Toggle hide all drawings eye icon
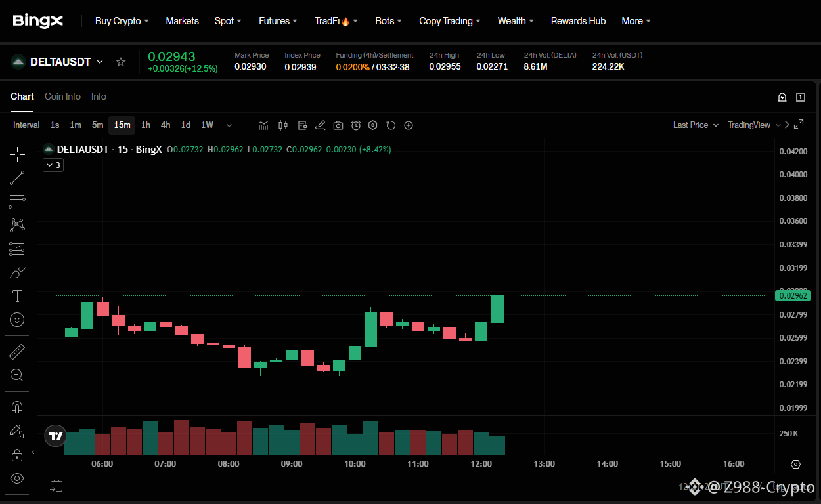Image resolution: width=821 pixels, height=504 pixels. (x=17, y=478)
